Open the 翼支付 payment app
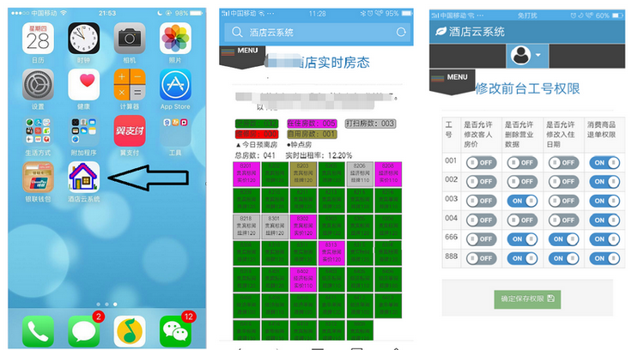 (x=130, y=131)
